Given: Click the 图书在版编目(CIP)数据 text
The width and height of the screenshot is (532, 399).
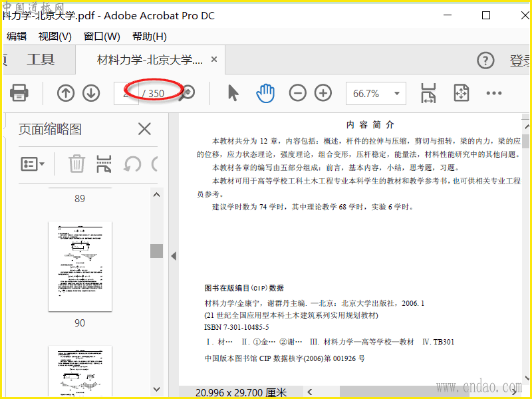Looking at the screenshot, I should pyautogui.click(x=244, y=288).
